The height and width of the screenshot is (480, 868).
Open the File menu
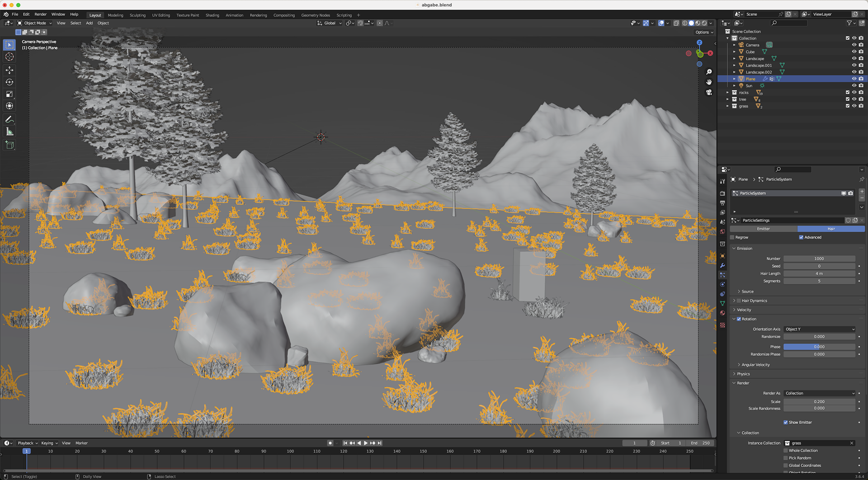point(15,14)
